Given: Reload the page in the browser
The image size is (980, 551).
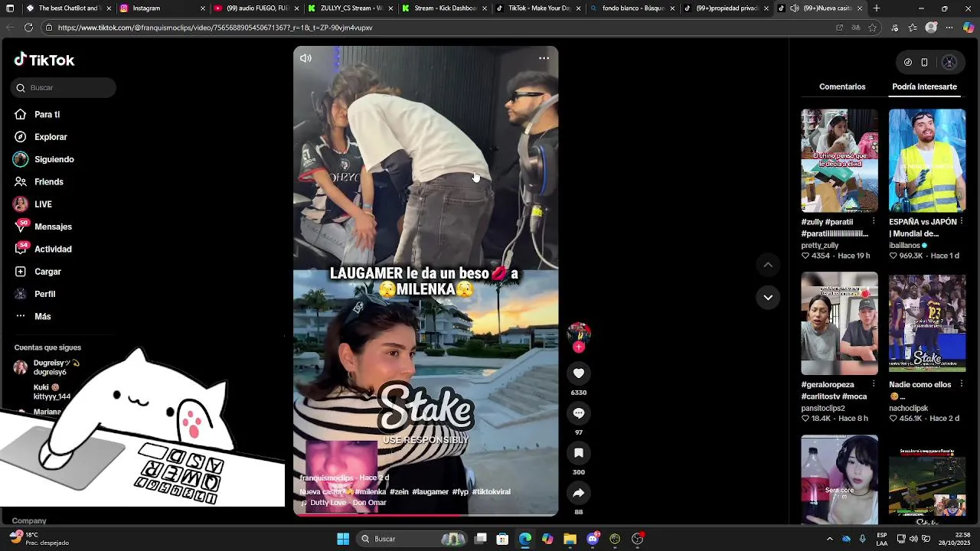Looking at the screenshot, I should click(x=28, y=28).
